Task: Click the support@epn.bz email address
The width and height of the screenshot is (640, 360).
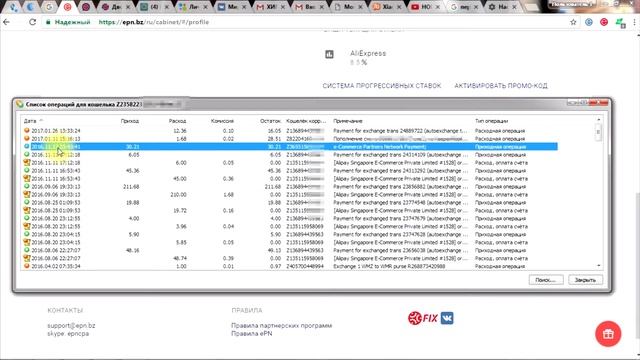Action: [71, 325]
